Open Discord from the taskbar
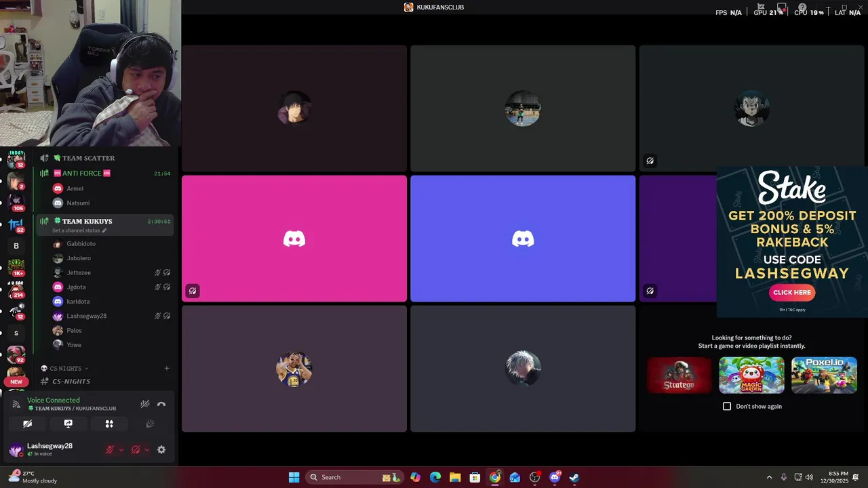 pyautogui.click(x=555, y=477)
